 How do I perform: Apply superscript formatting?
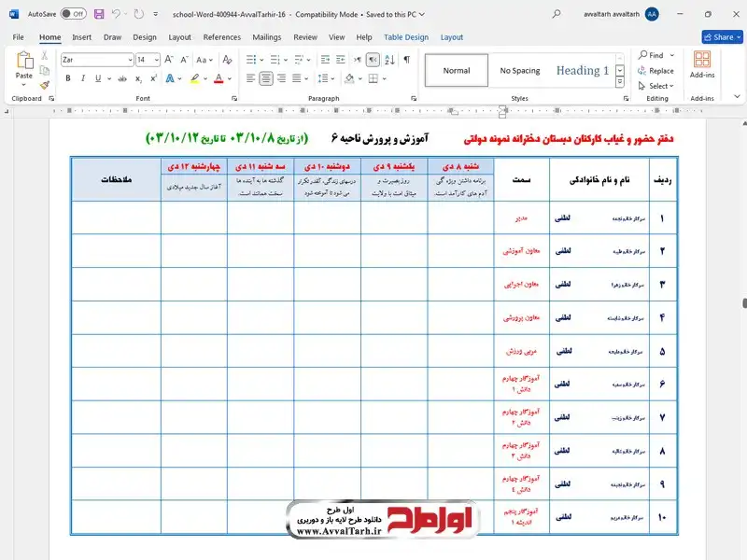[153, 78]
